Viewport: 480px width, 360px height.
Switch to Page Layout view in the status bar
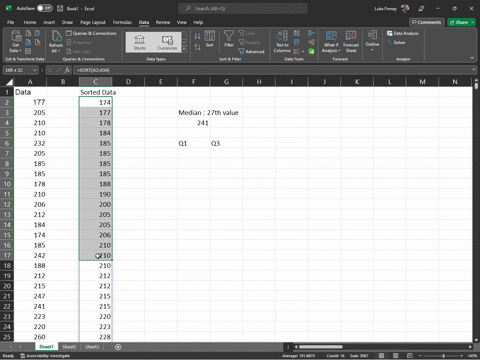click(x=395, y=356)
